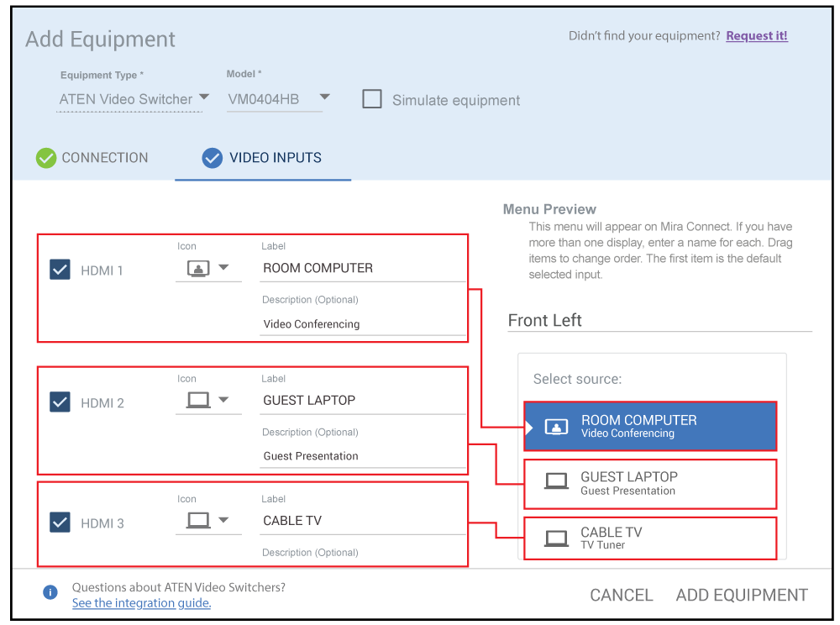Click the HDMI 3 label text
840x625 pixels.
point(102,524)
